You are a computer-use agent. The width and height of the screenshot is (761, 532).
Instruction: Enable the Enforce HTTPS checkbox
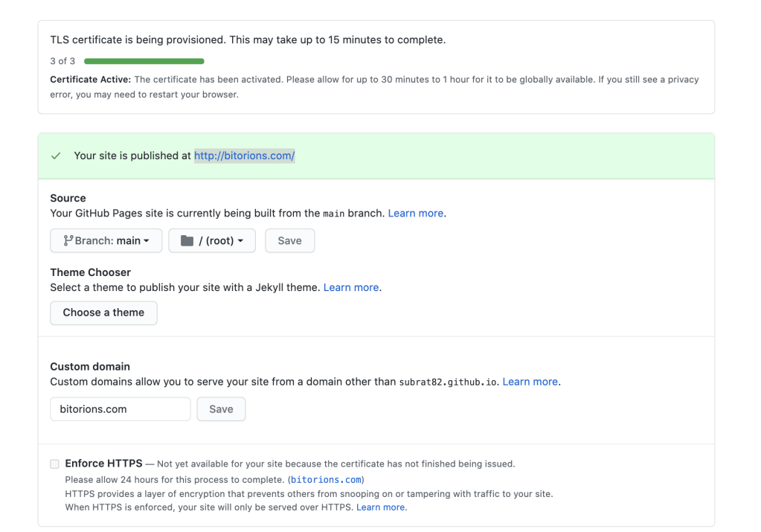(55, 464)
